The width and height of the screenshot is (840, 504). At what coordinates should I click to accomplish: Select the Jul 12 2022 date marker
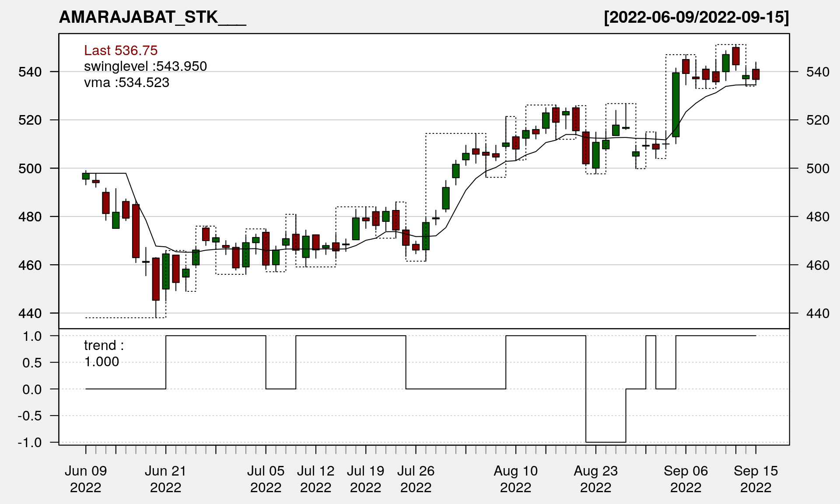point(315,479)
